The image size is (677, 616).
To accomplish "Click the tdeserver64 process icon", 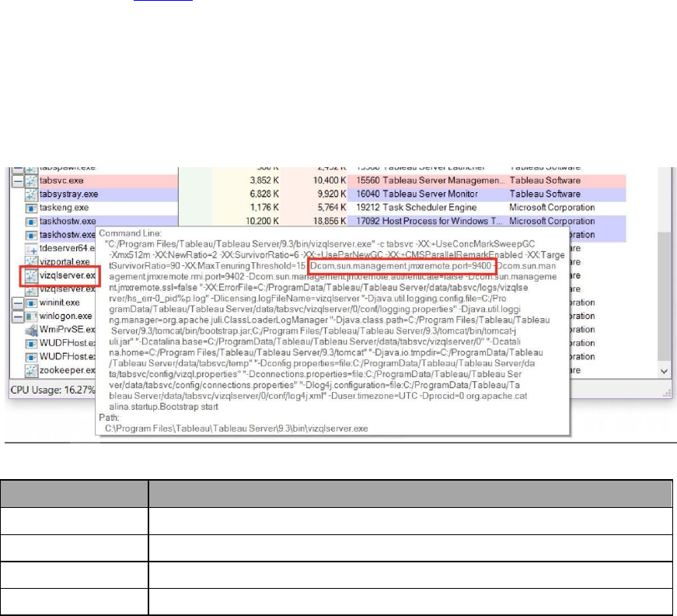I will [31, 249].
